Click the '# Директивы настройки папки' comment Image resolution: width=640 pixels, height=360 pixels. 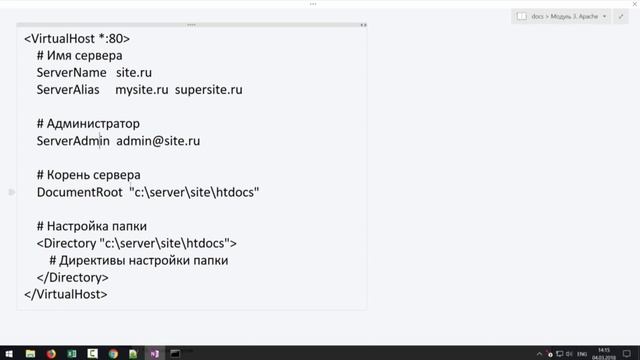tap(139, 260)
